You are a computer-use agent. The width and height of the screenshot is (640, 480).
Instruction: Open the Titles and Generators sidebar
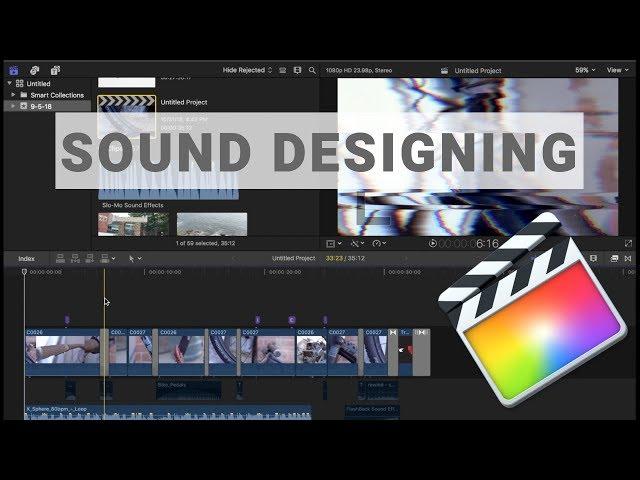tap(55, 71)
